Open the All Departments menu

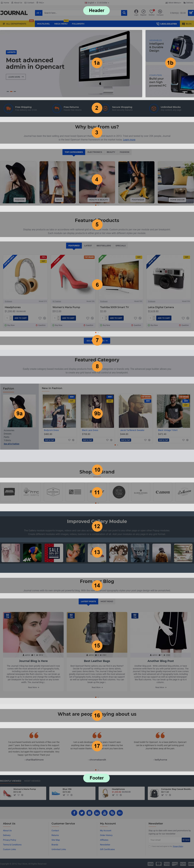(16, 24)
